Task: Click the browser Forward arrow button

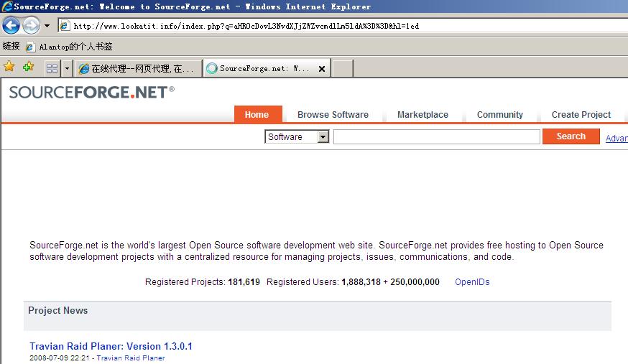Action: (31, 26)
